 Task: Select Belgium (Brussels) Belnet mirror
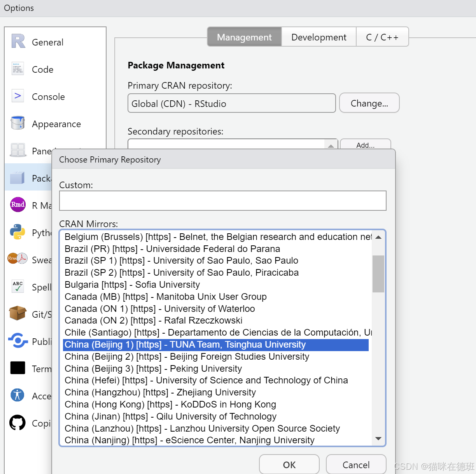tap(216, 237)
